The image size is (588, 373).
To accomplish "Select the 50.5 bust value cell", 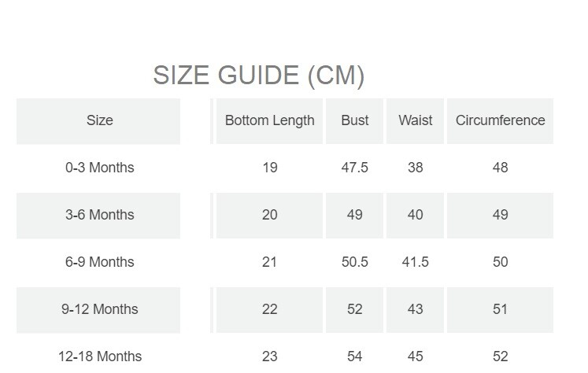I will click(355, 262).
